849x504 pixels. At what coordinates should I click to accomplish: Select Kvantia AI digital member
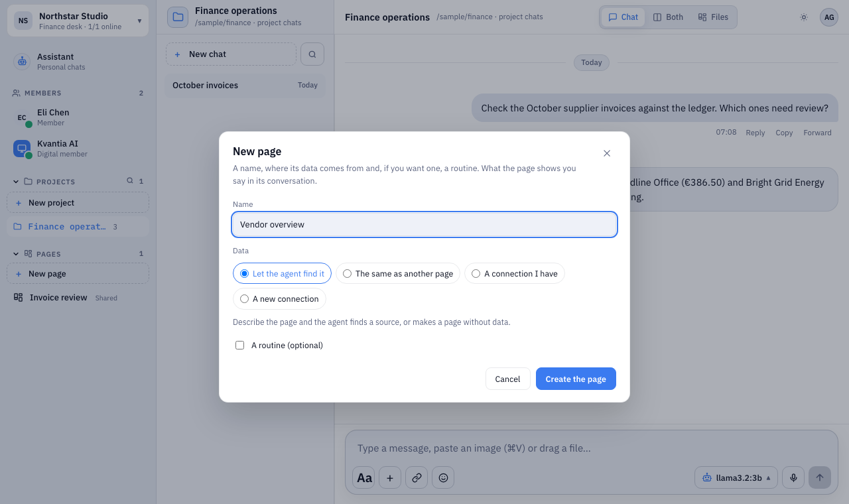tap(78, 149)
